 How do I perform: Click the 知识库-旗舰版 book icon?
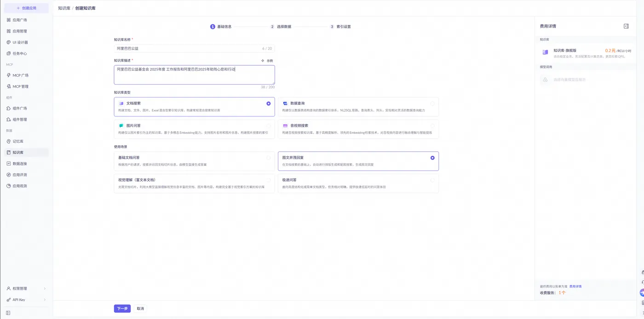pyautogui.click(x=545, y=52)
